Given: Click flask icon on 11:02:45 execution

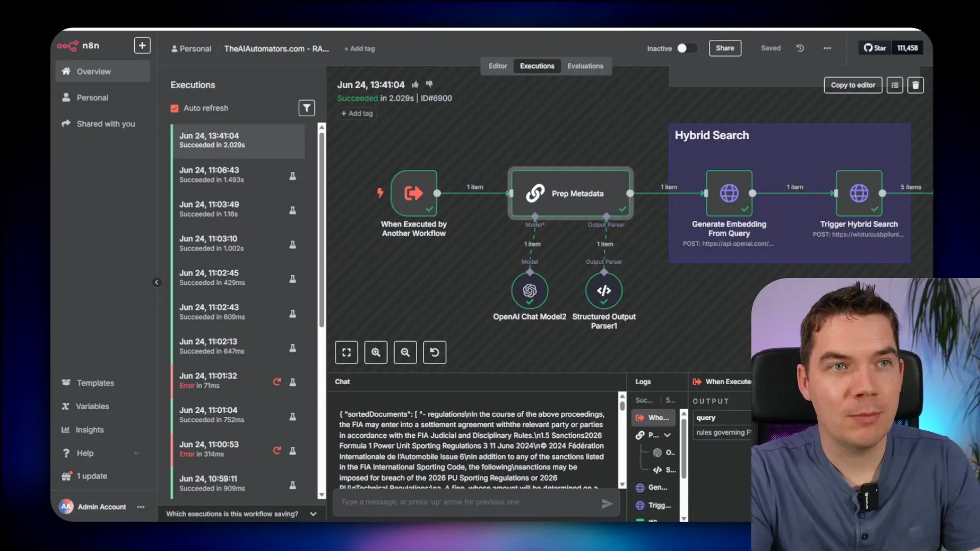Looking at the screenshot, I should pyautogui.click(x=292, y=279).
